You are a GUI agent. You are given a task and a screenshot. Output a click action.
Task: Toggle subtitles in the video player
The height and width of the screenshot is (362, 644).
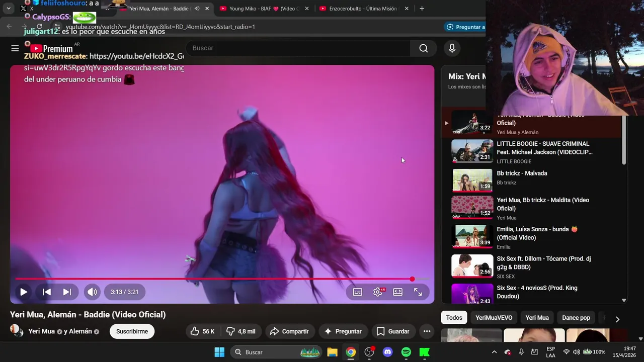point(358,292)
